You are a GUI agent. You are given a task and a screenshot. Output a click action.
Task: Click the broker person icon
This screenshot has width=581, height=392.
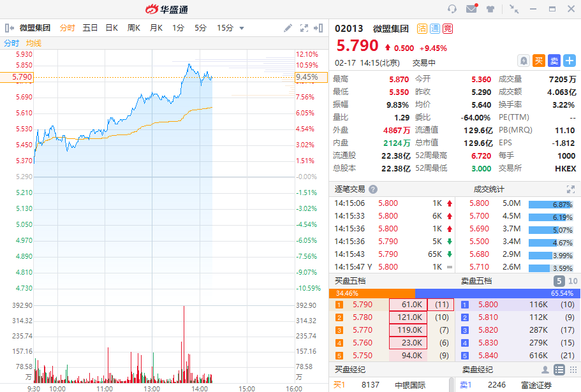pyautogui.click(x=545, y=370)
